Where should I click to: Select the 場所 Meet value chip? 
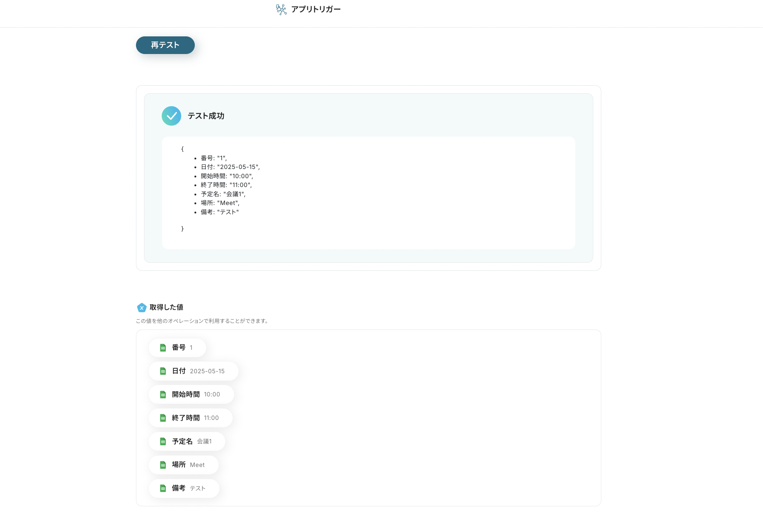(184, 465)
